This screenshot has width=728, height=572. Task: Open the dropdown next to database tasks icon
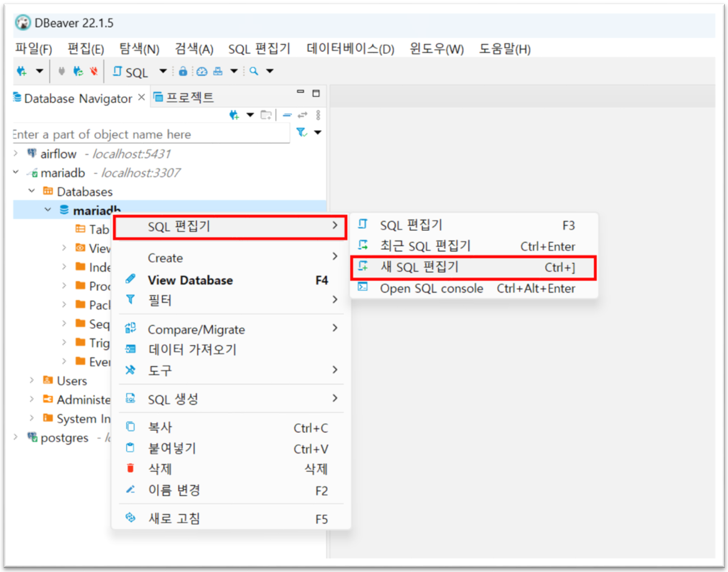[x=234, y=71]
